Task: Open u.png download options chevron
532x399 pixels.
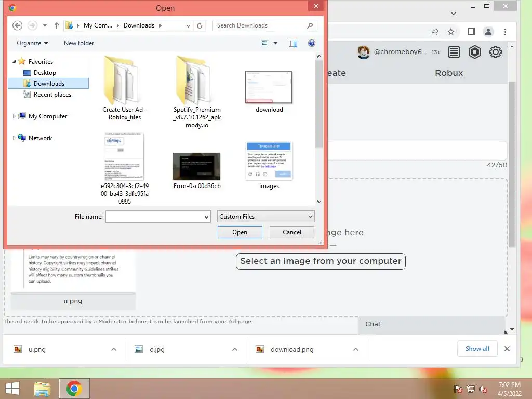Action: (114, 349)
